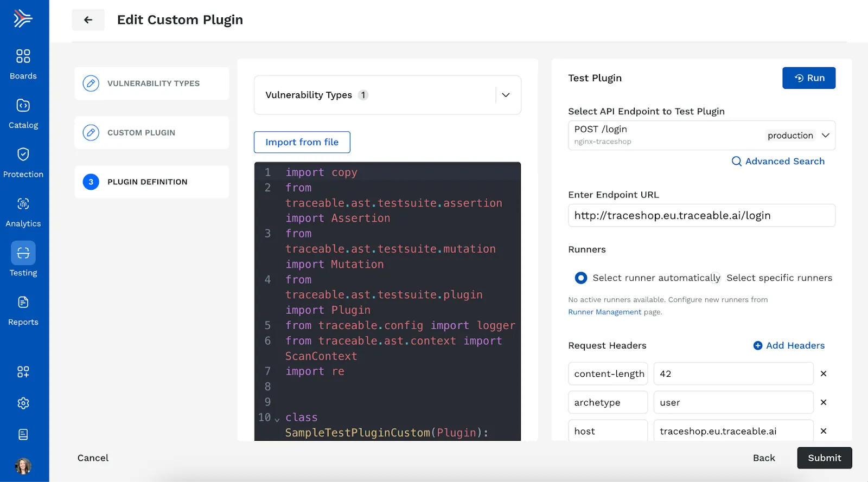
Task: Click the Custom Plugin step pencil icon
Action: [x=91, y=133]
